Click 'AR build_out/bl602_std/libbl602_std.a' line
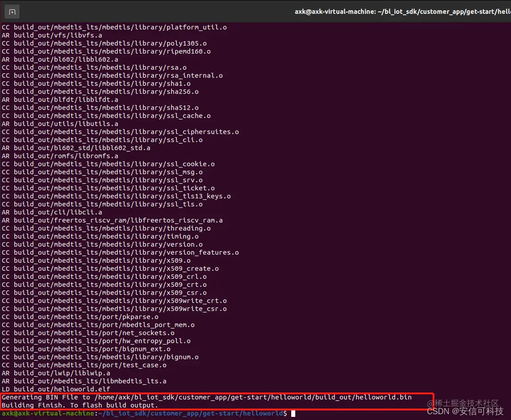The image size is (511, 420). [x=76, y=148]
